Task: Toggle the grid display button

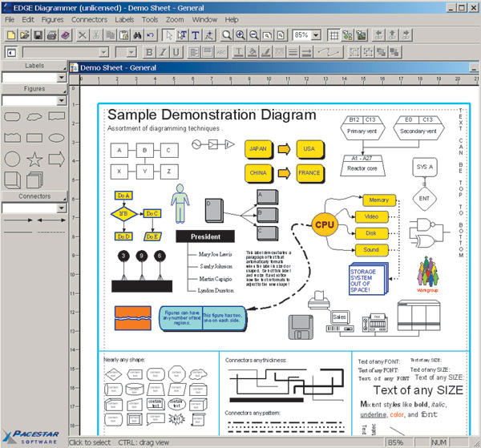Action: click(333, 35)
